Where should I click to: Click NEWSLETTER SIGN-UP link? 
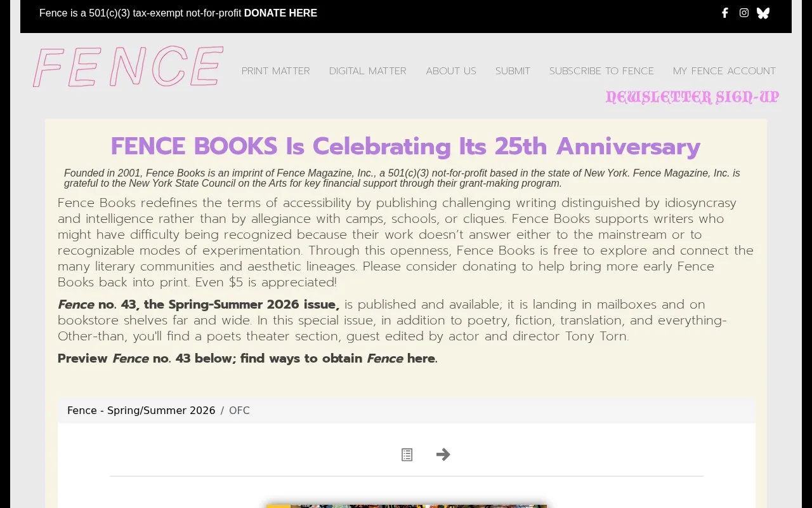[692, 97]
